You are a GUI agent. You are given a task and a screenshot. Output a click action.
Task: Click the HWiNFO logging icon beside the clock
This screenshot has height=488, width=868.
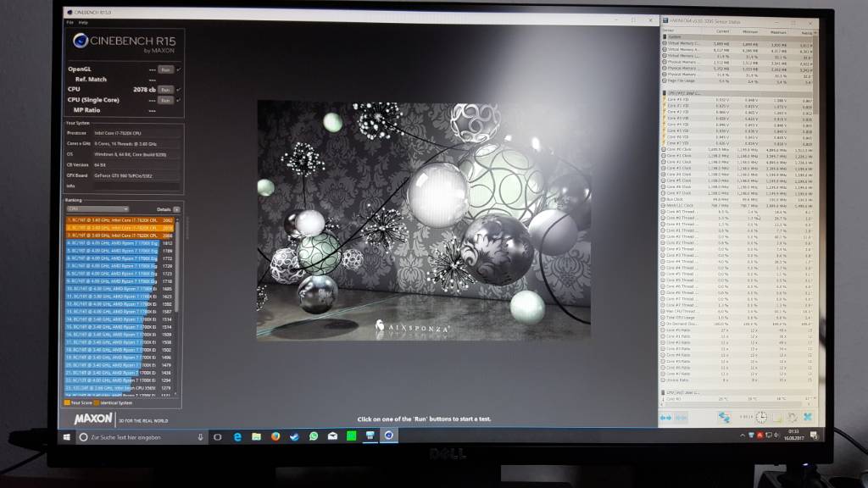(776, 417)
